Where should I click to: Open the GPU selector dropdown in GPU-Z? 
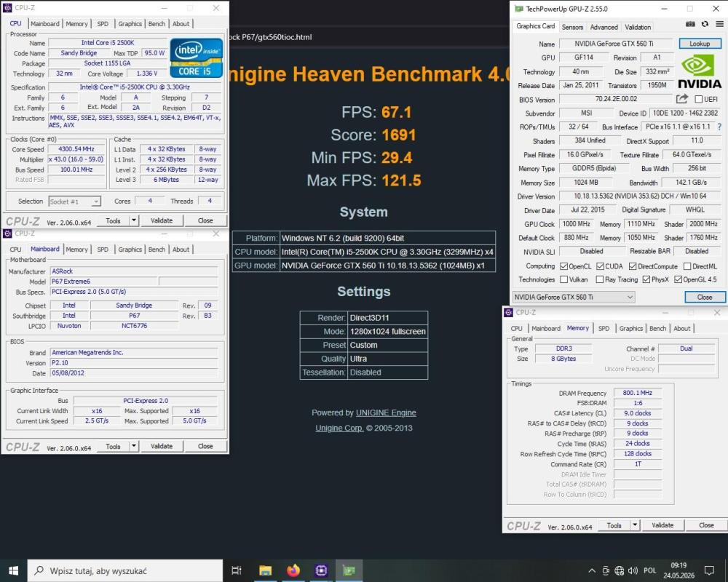point(574,297)
